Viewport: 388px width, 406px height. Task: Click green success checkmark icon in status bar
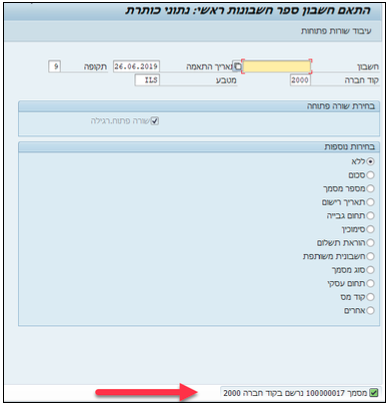374,393
